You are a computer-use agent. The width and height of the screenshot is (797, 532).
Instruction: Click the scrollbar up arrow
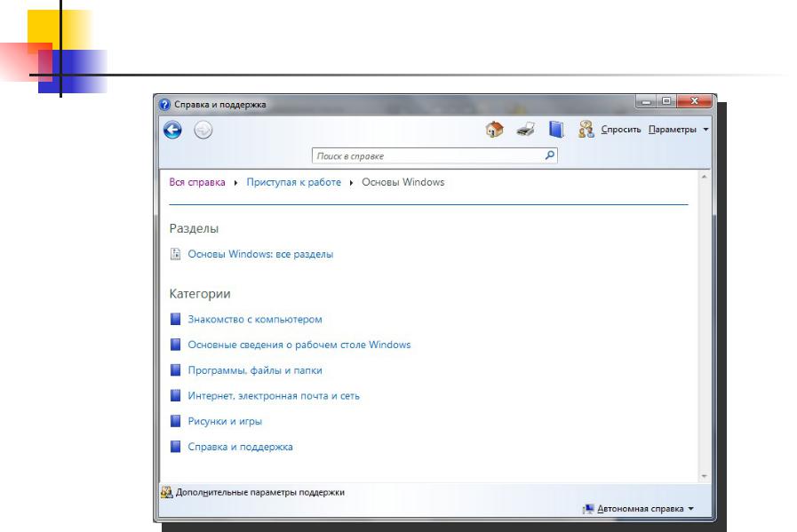point(705,177)
